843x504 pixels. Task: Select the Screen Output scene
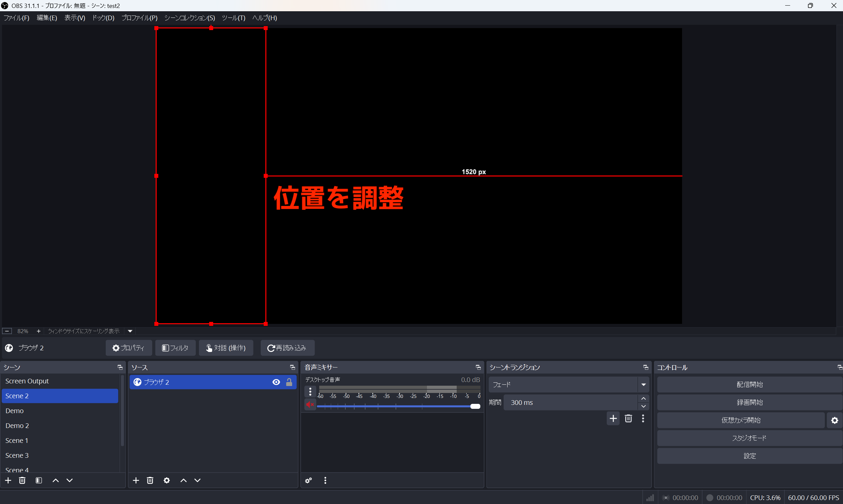(x=60, y=381)
